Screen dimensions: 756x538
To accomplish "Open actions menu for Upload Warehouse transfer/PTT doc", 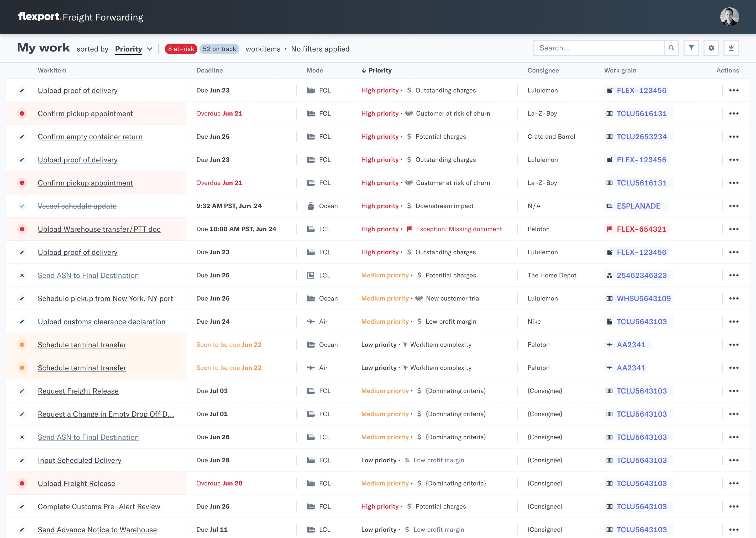I will [x=734, y=229].
